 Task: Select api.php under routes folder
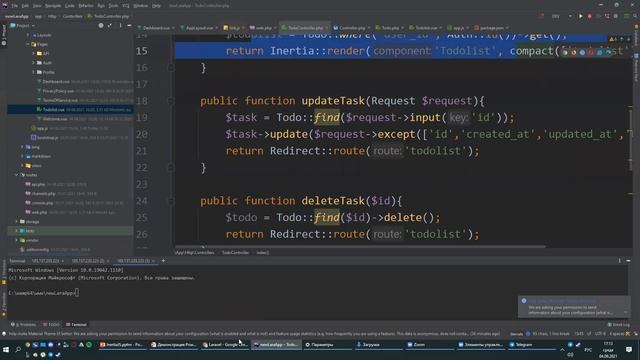click(38, 184)
